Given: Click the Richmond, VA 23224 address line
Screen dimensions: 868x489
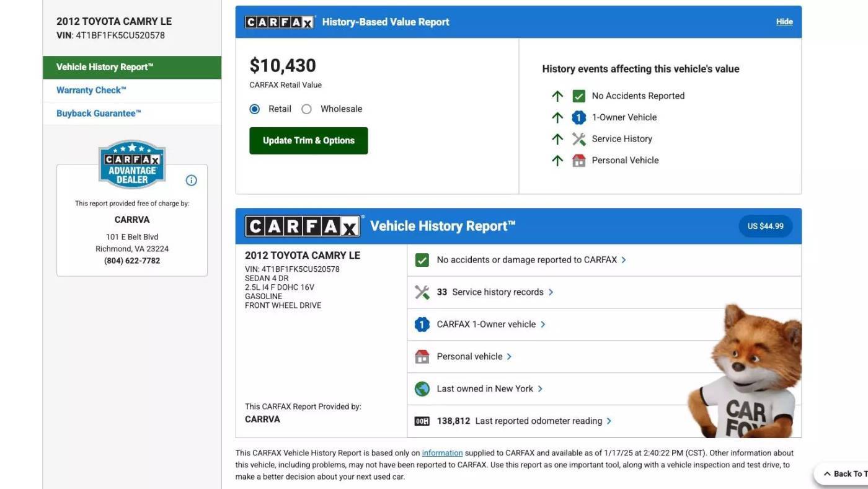Looking at the screenshot, I should tap(132, 249).
